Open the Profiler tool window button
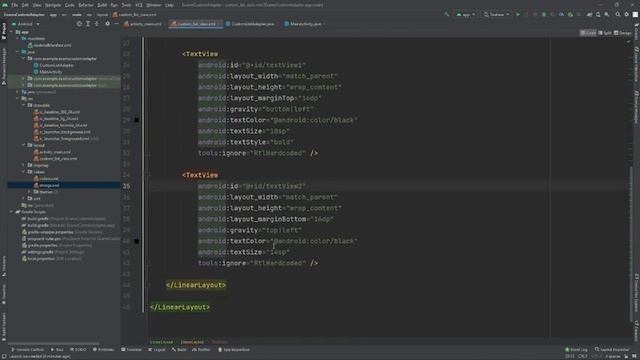The width and height of the screenshot is (640, 360). click(202, 350)
